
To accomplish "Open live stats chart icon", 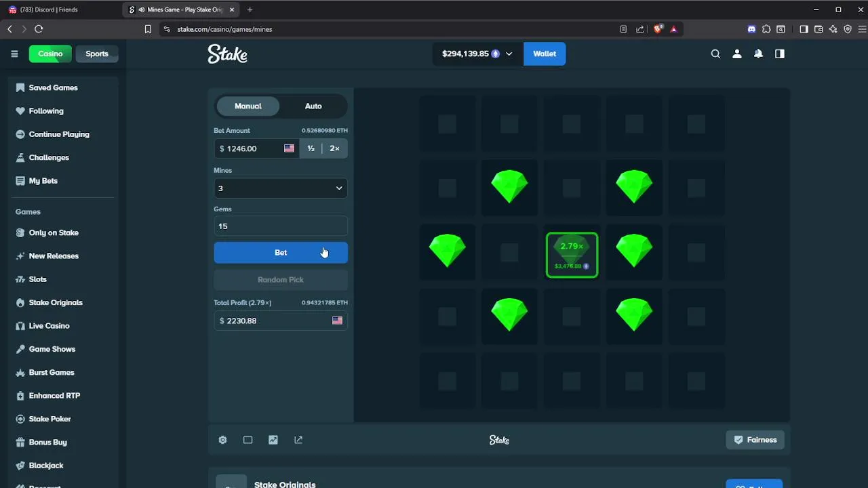I will (273, 440).
